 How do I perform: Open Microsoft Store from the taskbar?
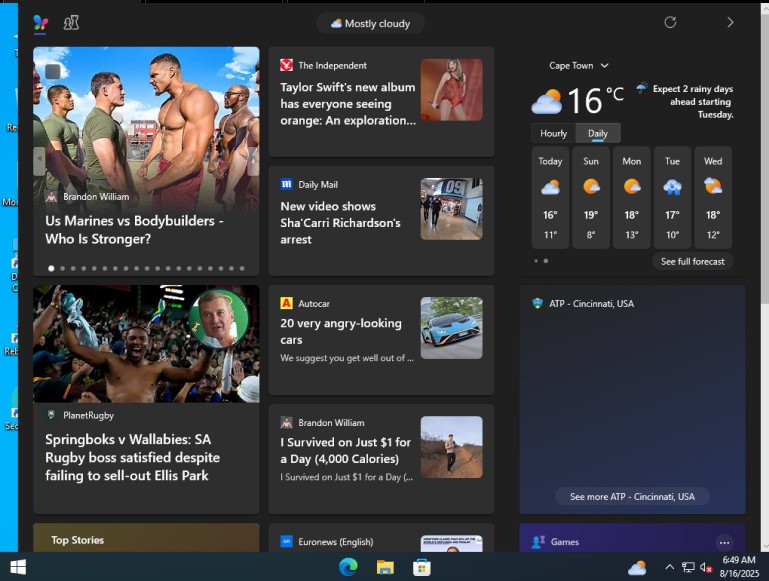pyautogui.click(x=421, y=567)
